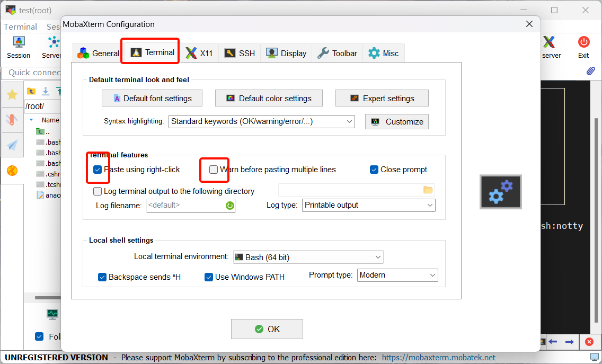The image size is (602, 364).
Task: Open the Sftp globe sidebar tab
Action: [x=12, y=171]
